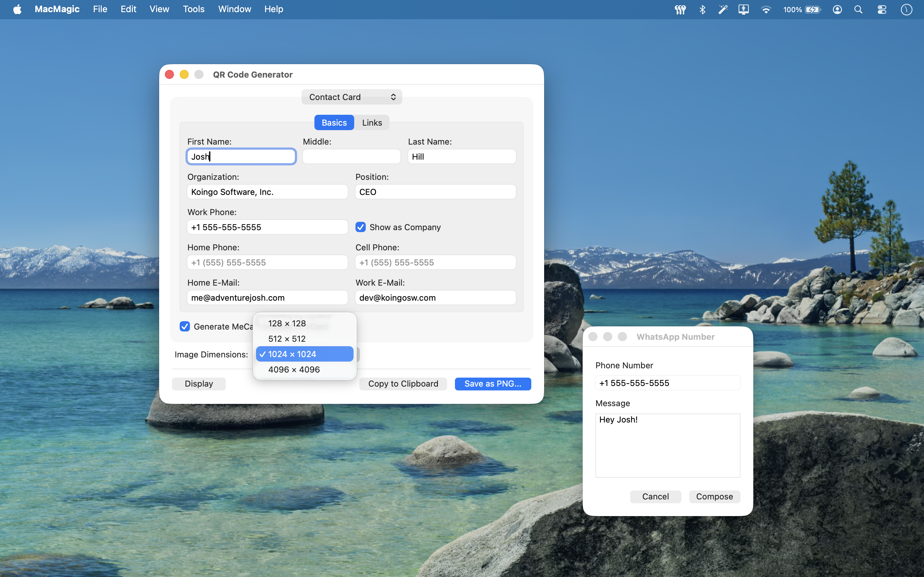Click the battery charging status icon
This screenshot has height=577, width=924.
(x=812, y=10)
